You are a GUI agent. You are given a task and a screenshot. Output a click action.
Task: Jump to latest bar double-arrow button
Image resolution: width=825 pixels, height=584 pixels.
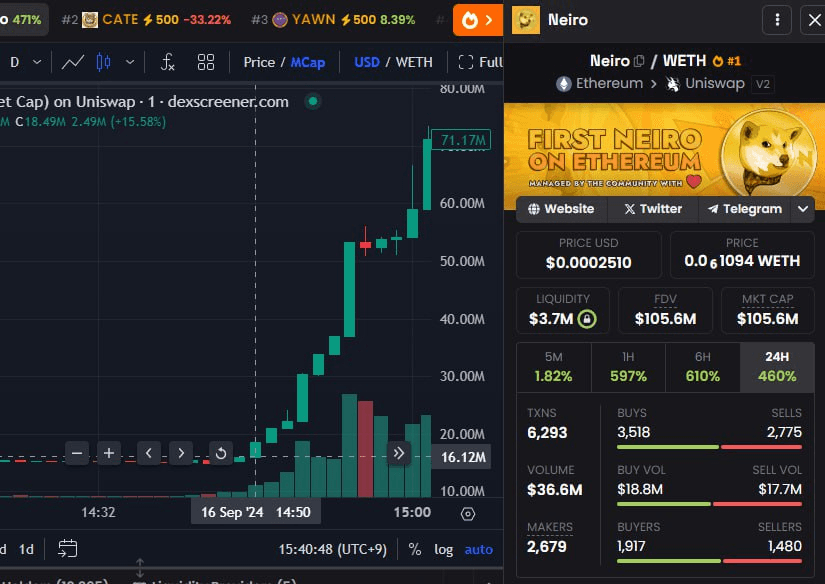coord(399,453)
